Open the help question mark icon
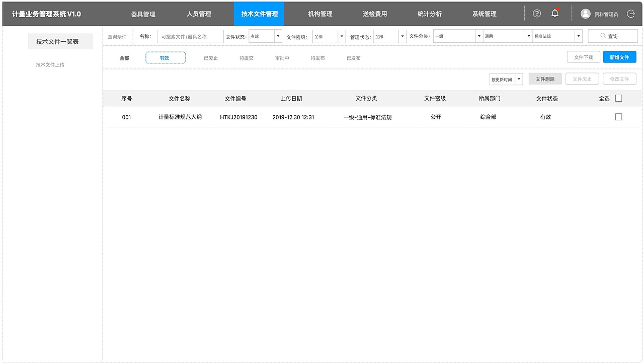This screenshot has width=644, height=364. [537, 14]
